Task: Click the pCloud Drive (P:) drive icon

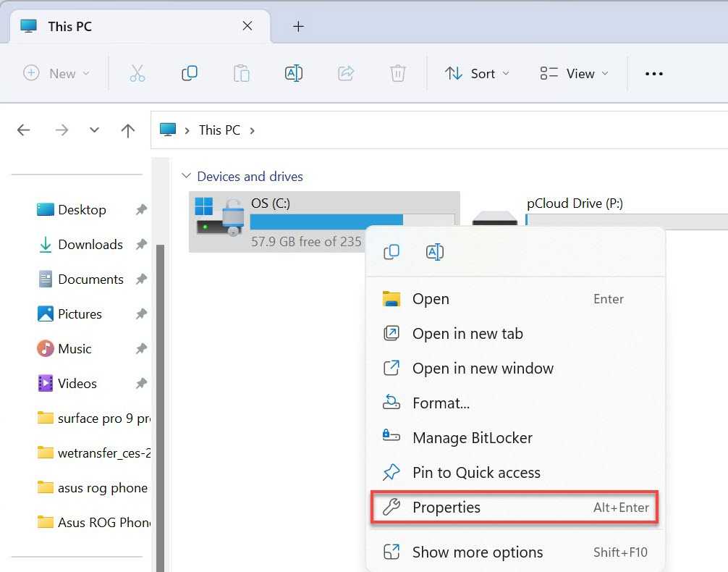Action: point(494,219)
